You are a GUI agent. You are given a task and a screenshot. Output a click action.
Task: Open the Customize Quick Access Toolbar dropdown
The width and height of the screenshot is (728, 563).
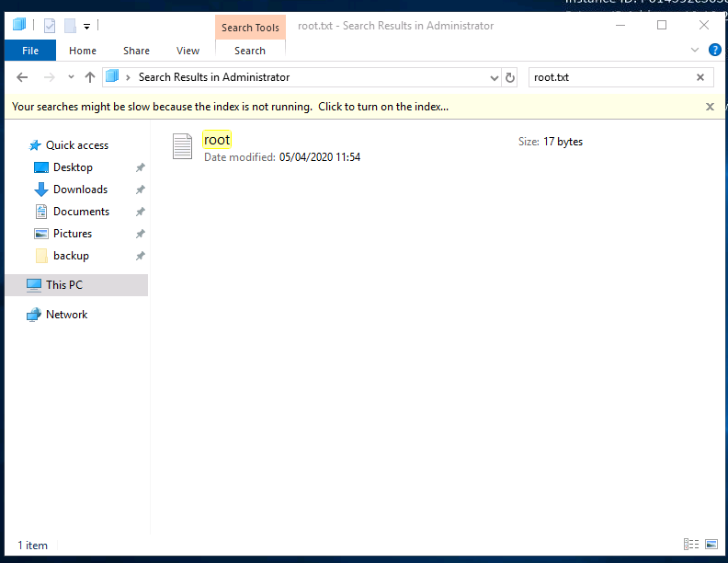pos(86,26)
